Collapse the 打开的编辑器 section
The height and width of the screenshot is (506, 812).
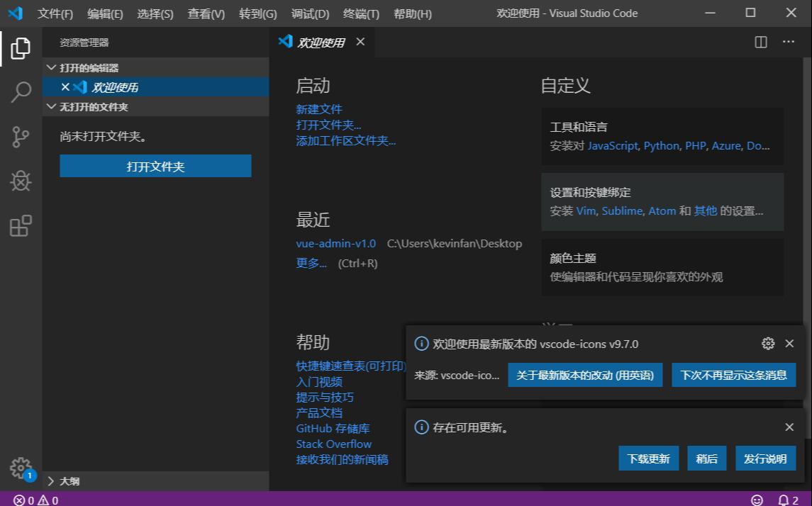coord(155,68)
